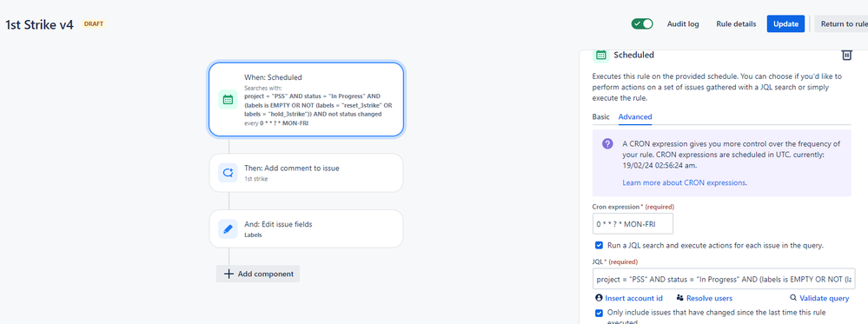Uncheck Run a JQL search checkbox
This screenshot has height=324, width=868.
(x=599, y=245)
